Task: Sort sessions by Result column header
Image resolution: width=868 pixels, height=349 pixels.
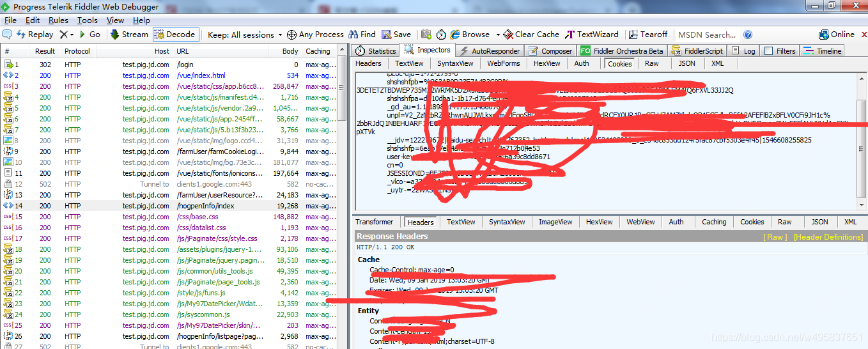Action: click(45, 51)
